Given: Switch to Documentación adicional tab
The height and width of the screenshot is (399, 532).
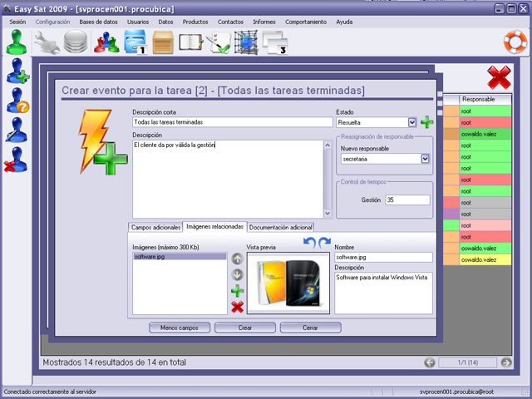Looking at the screenshot, I should 281,226.
